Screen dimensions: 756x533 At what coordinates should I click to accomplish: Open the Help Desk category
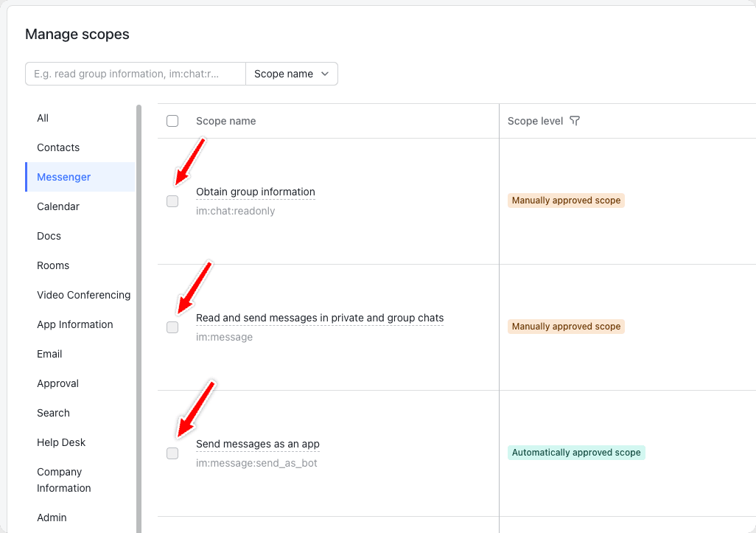(61, 442)
